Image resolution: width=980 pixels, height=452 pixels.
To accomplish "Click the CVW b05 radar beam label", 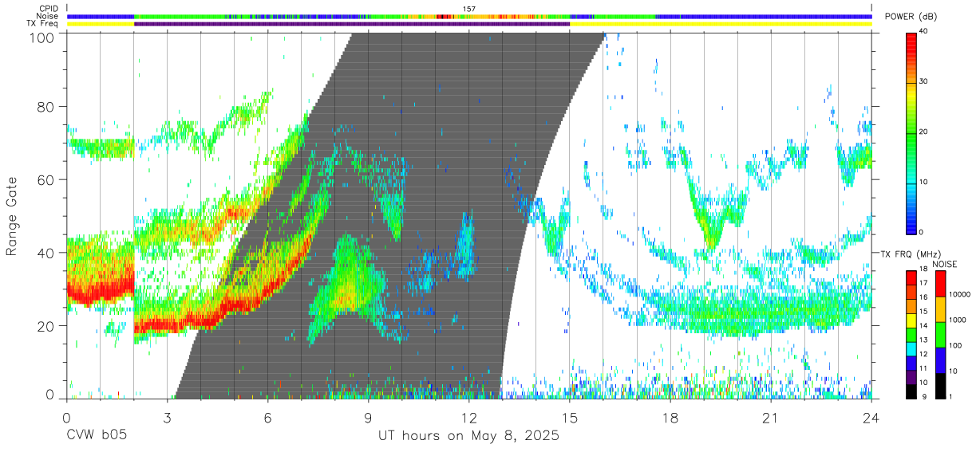I will click(97, 436).
